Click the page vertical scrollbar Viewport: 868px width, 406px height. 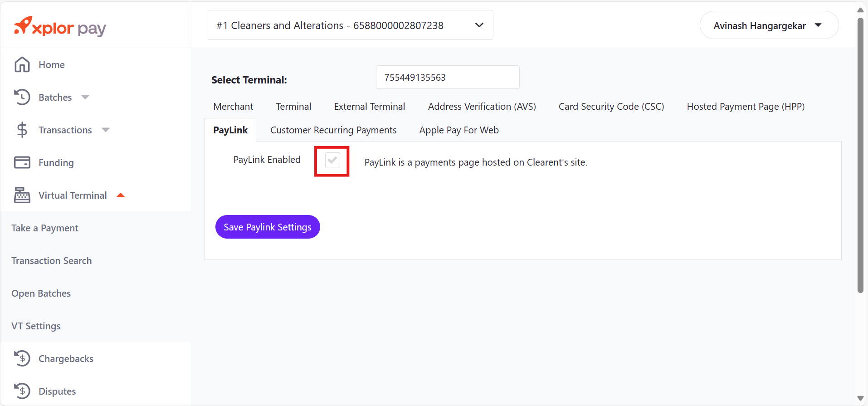point(860,154)
